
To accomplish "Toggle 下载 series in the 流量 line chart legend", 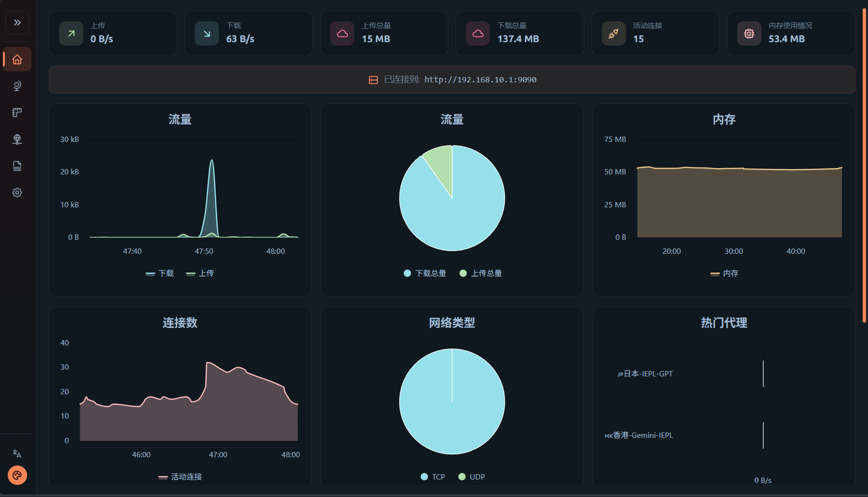I will pyautogui.click(x=160, y=274).
